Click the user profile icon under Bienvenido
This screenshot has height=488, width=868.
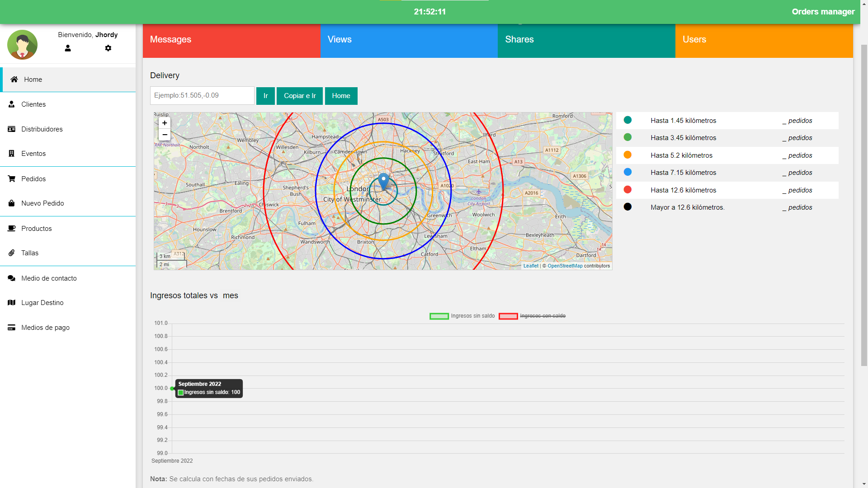coord(68,48)
